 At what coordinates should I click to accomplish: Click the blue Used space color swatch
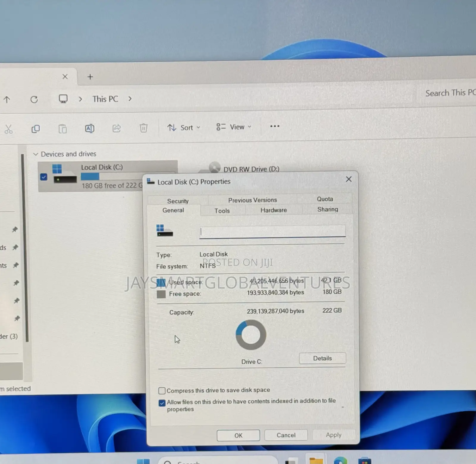click(x=161, y=282)
